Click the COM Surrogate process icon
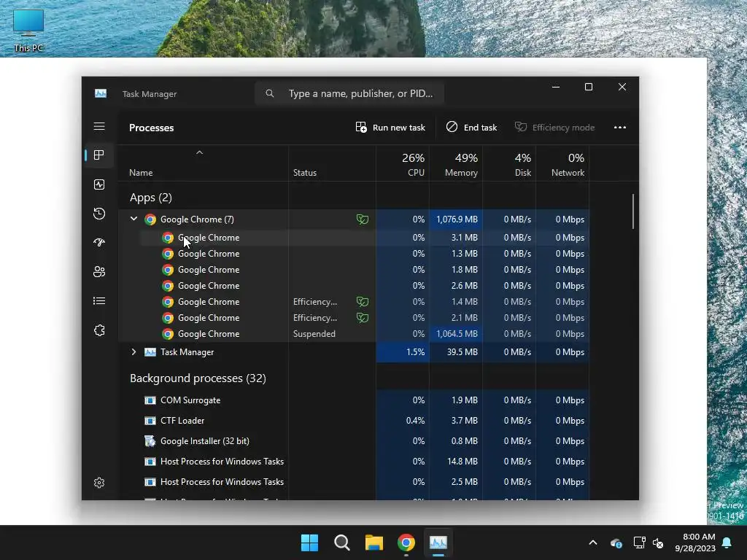 coord(150,400)
